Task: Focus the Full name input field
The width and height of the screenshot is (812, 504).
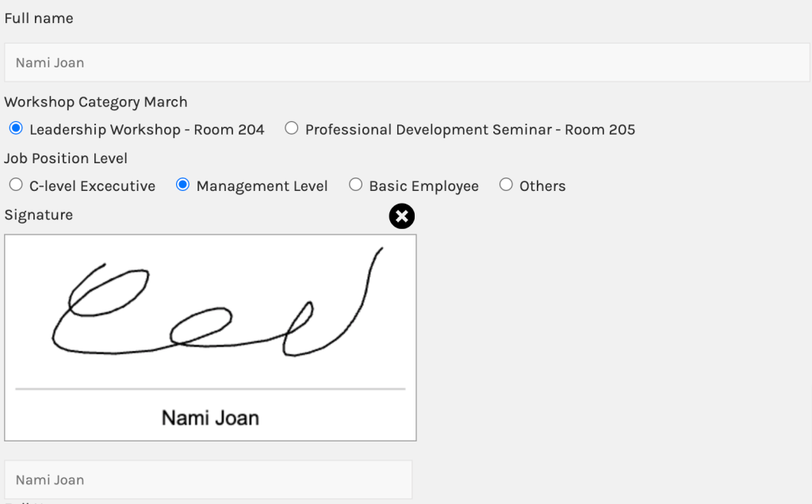Action: tap(407, 63)
